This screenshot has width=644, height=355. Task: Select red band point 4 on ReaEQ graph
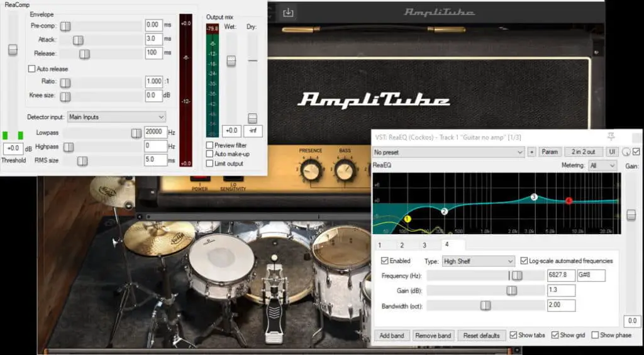pyautogui.click(x=569, y=201)
